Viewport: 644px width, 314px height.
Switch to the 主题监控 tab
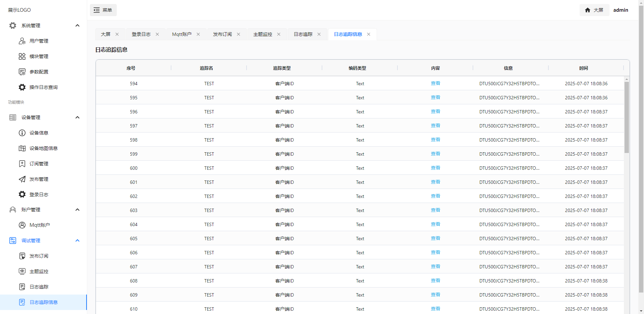pos(263,34)
